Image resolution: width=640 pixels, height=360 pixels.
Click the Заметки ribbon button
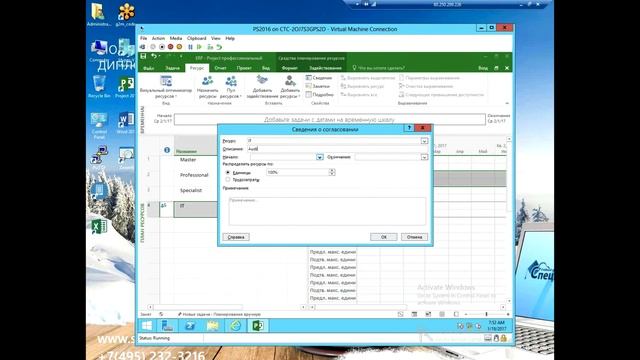(318, 86)
